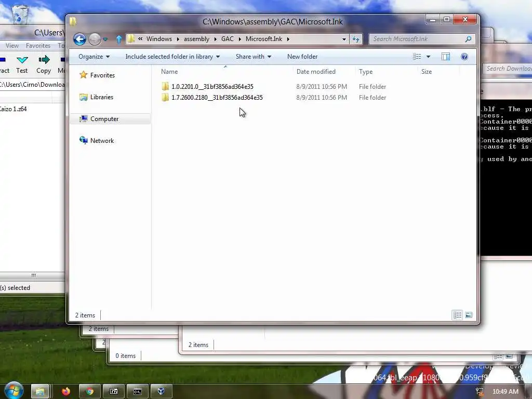Image resolution: width=532 pixels, height=399 pixels.
Task: Sort by the Type column header
Action: 387,72
